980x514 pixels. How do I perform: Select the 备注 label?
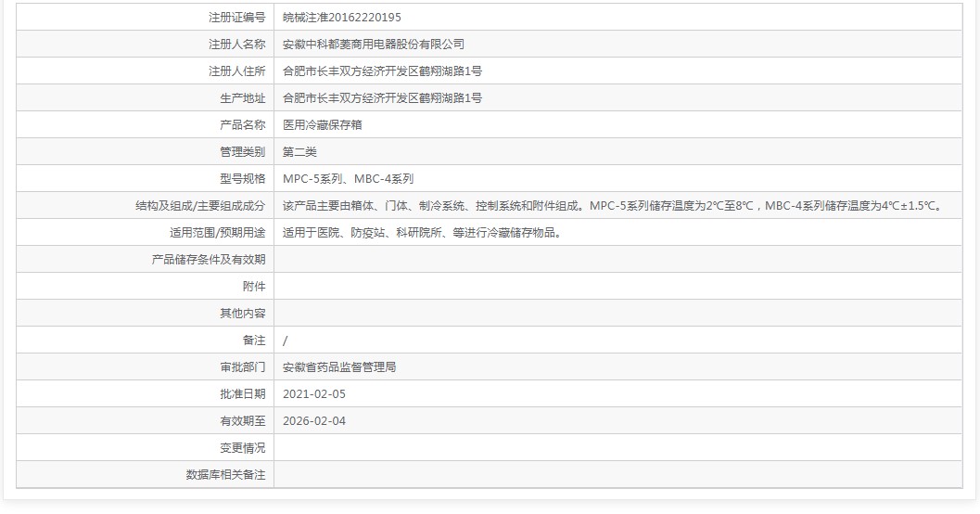pos(254,341)
